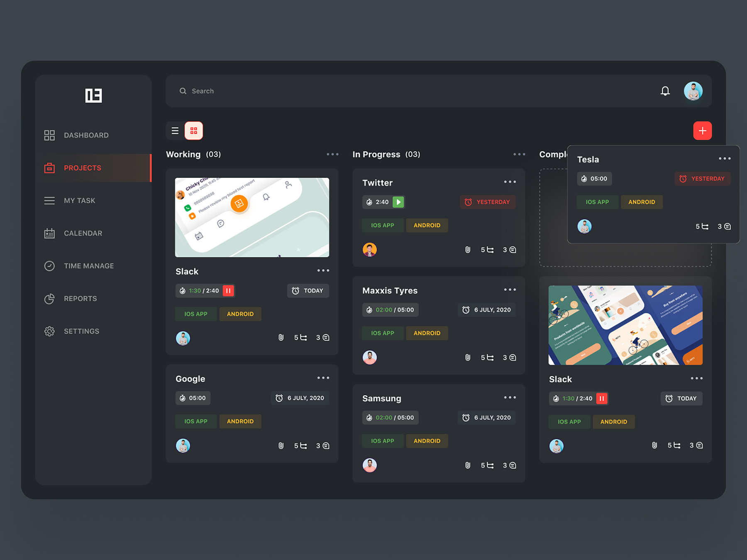747x560 pixels.
Task: Open the user profile avatar in header
Action: coord(693,91)
